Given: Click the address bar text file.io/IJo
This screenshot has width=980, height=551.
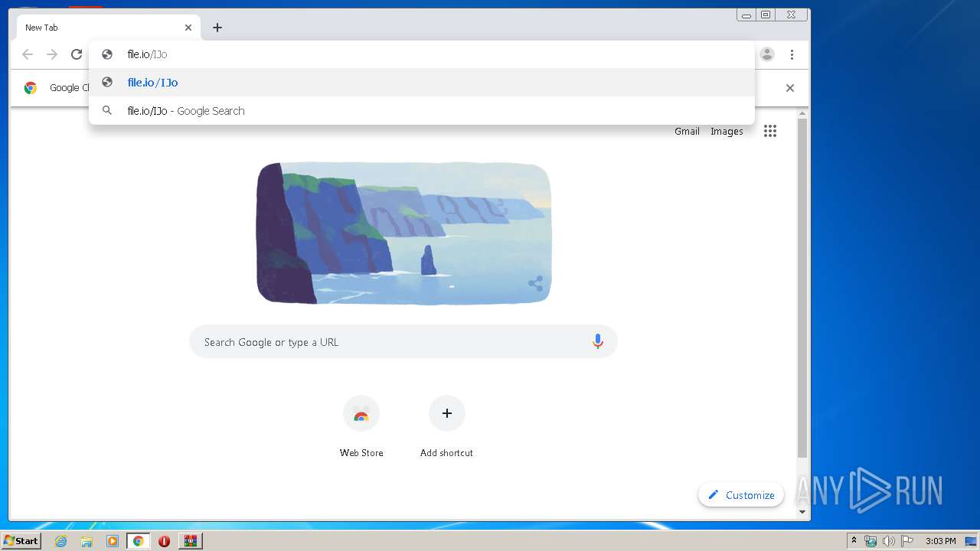Looking at the screenshot, I should [147, 54].
